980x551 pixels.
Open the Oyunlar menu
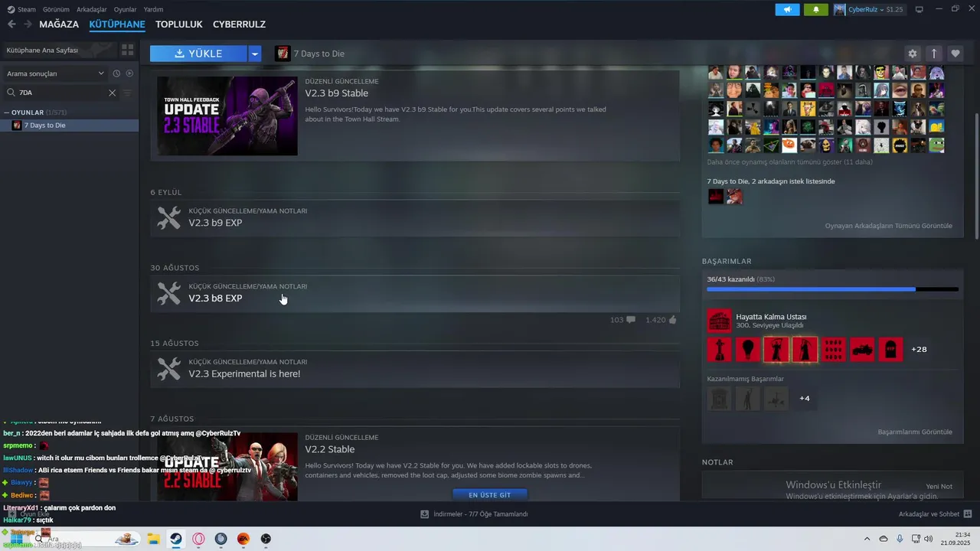pyautogui.click(x=125, y=9)
